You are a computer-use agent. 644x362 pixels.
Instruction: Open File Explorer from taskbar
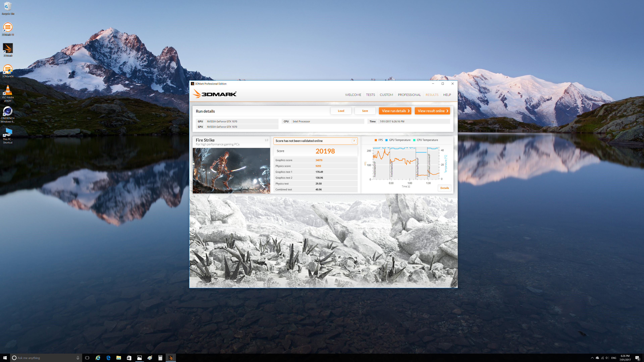click(119, 358)
